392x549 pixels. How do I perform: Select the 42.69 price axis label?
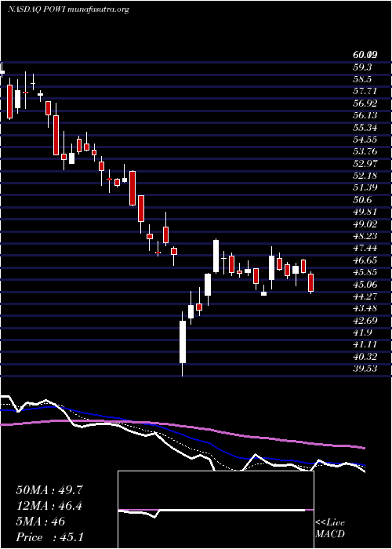(x=365, y=321)
